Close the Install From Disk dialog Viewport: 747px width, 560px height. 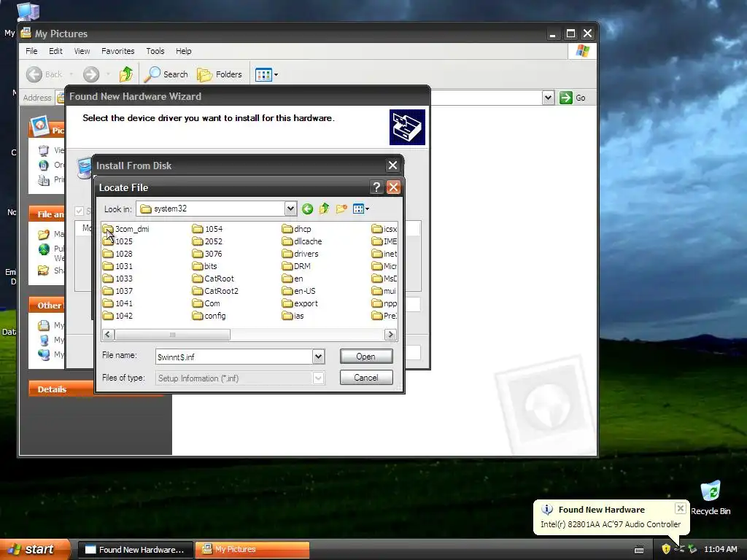(x=392, y=166)
